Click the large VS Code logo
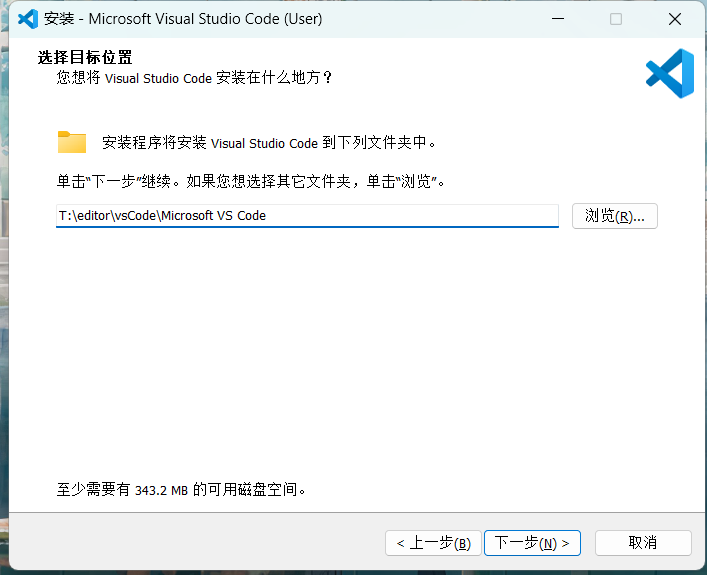707x575 pixels. [669, 73]
